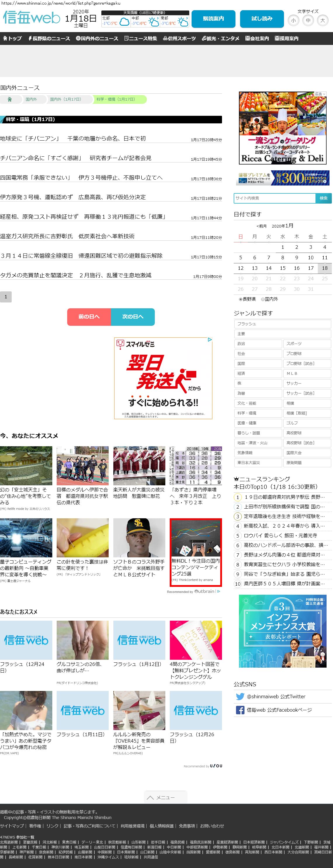Open the SoftBank player article thumbnail
Image resolution: width=333 pixels, height=868 pixels.
pos(139,538)
